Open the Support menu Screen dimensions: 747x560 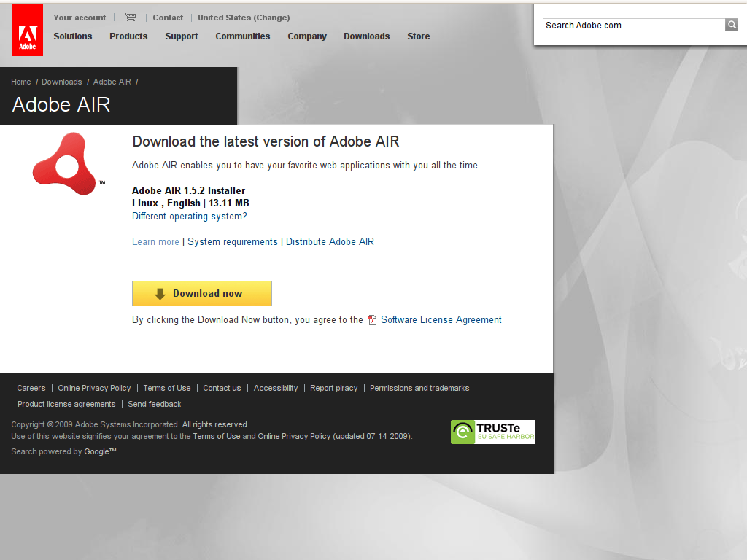(182, 36)
